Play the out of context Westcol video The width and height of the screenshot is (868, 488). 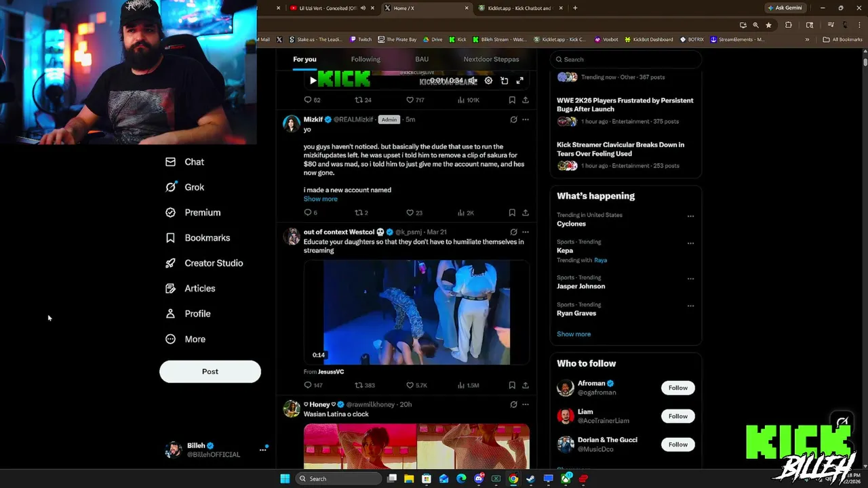[x=416, y=312]
